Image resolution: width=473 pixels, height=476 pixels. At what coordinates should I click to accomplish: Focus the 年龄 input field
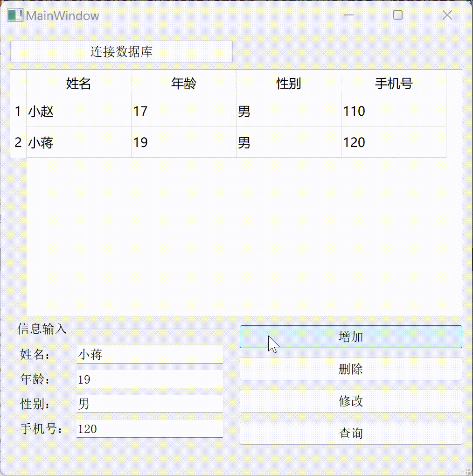pyautogui.click(x=150, y=379)
